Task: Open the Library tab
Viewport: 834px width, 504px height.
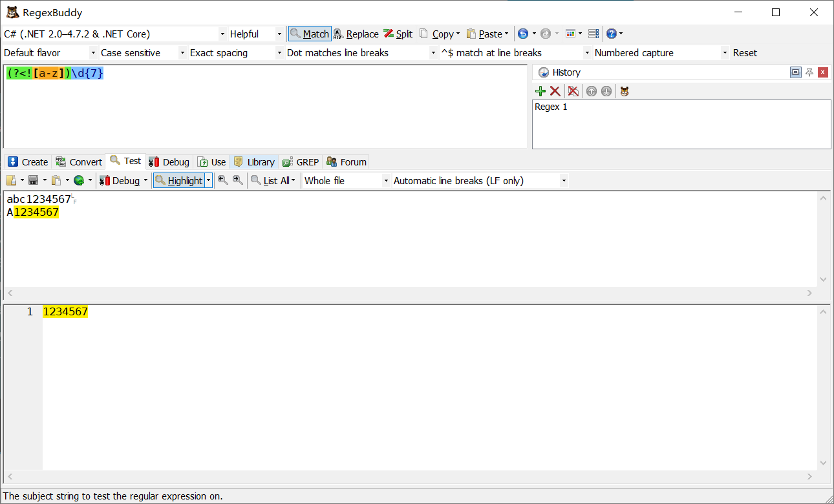Action: point(254,162)
